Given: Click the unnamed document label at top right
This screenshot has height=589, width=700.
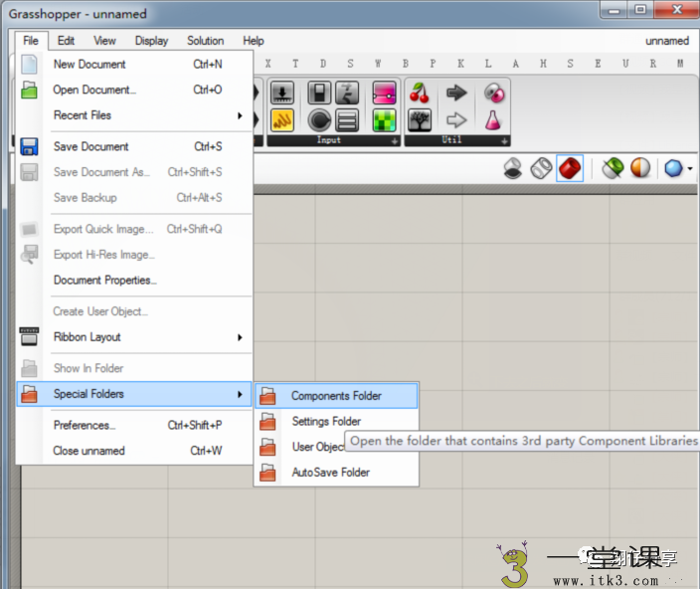Looking at the screenshot, I should 666,41.
